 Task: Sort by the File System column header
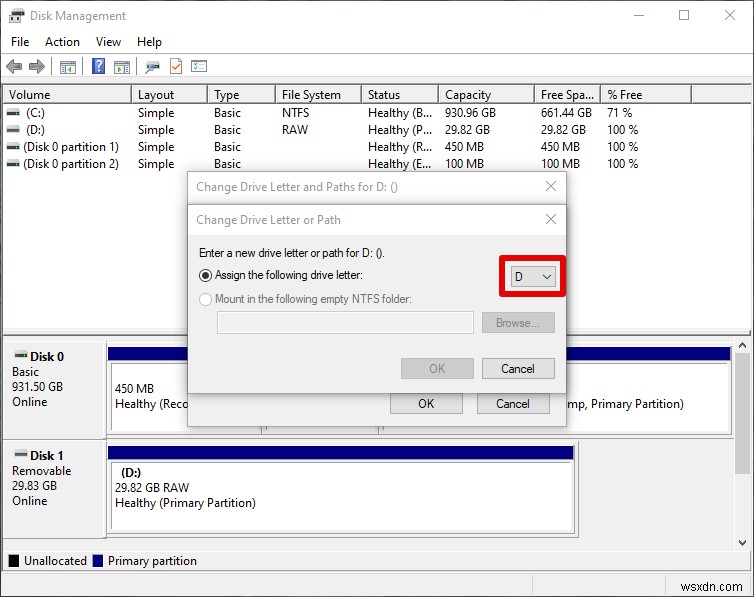coord(318,94)
